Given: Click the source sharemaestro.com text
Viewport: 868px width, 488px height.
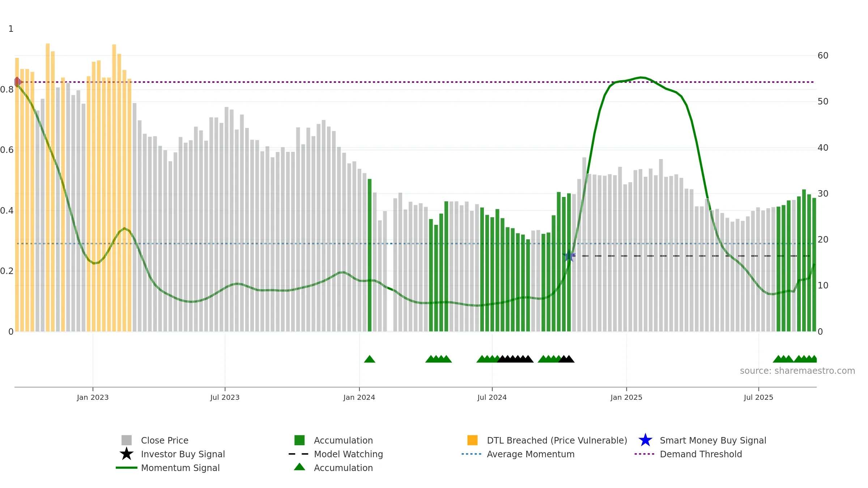Looking at the screenshot, I should [797, 371].
